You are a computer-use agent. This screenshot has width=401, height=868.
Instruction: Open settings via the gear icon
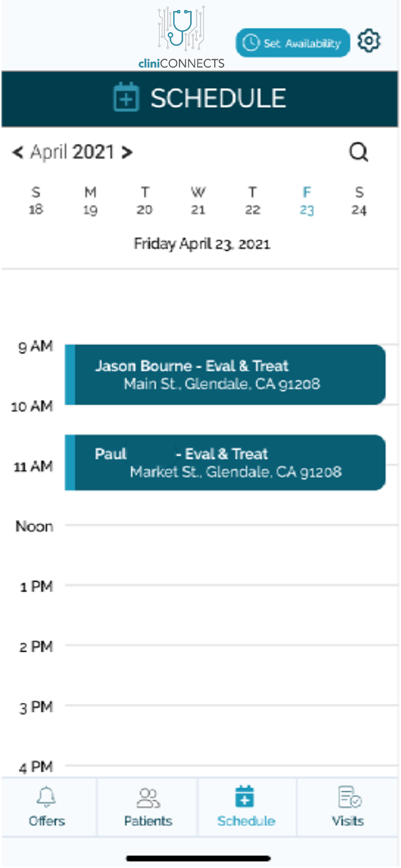pos(369,41)
